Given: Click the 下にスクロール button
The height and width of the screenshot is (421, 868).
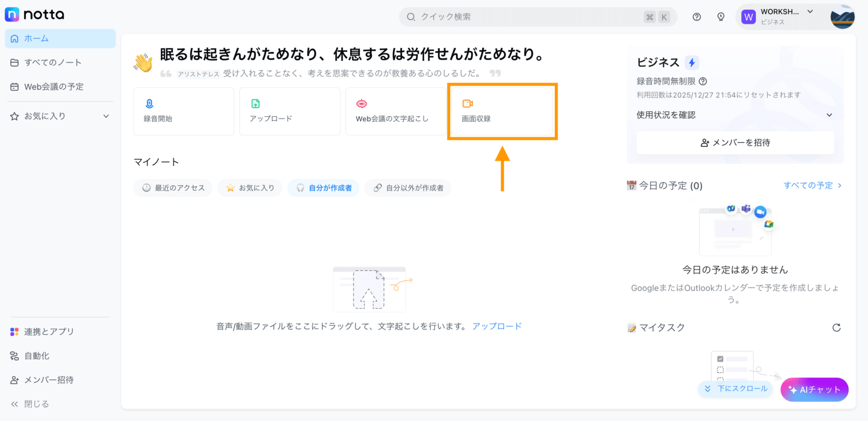Looking at the screenshot, I should pos(735,389).
